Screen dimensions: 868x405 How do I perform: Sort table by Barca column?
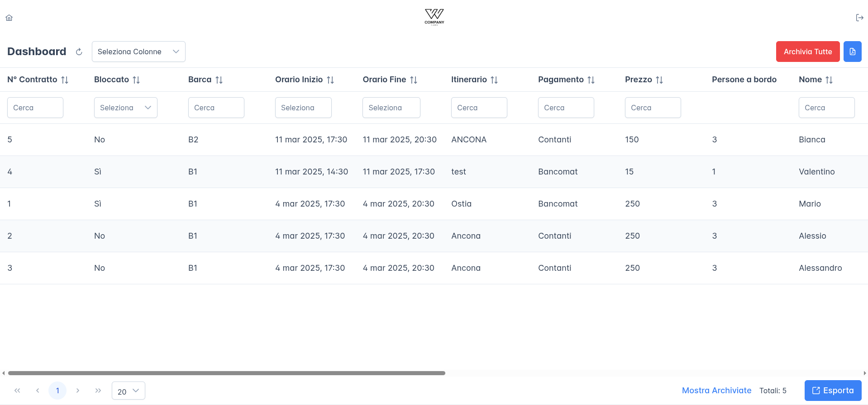click(x=219, y=80)
